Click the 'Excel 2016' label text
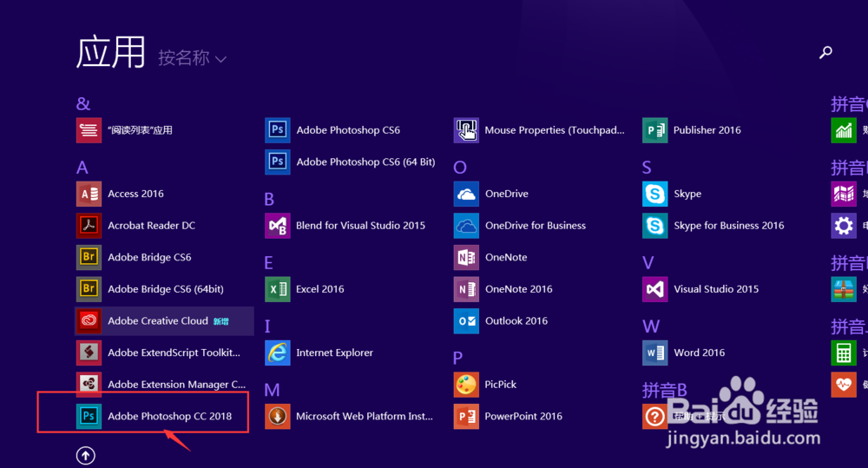The width and height of the screenshot is (868, 468). coord(320,288)
